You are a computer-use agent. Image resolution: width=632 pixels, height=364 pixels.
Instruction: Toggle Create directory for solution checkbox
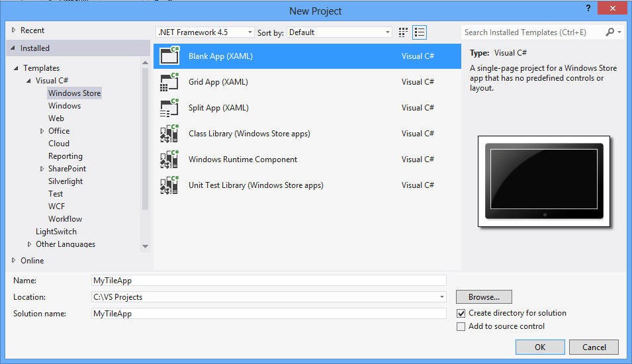click(461, 313)
